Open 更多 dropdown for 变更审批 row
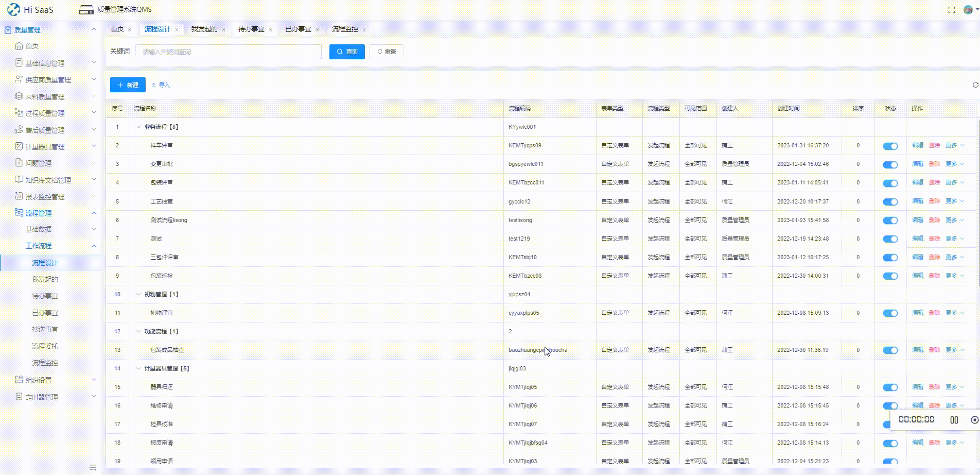Image resolution: width=980 pixels, height=475 pixels. pos(954,164)
